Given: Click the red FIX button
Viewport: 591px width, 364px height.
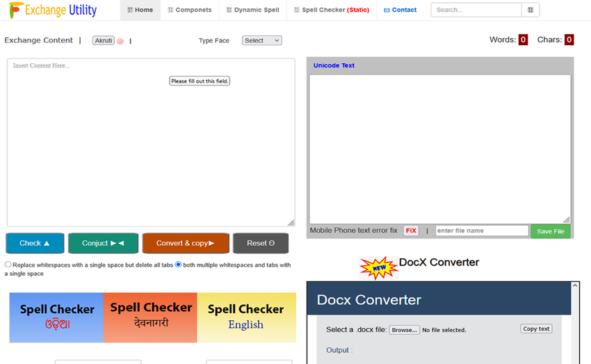Looking at the screenshot, I should pos(411,231).
